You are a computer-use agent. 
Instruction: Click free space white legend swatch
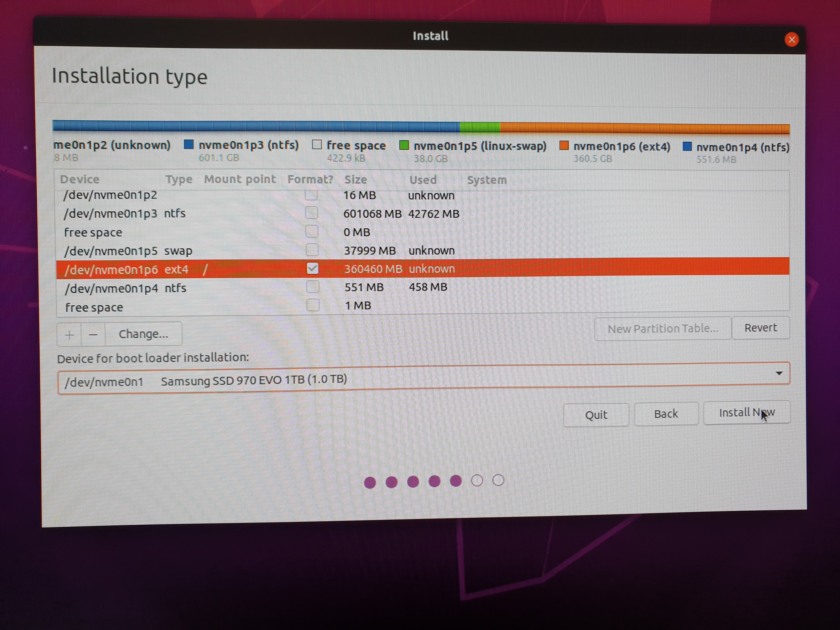point(317,145)
